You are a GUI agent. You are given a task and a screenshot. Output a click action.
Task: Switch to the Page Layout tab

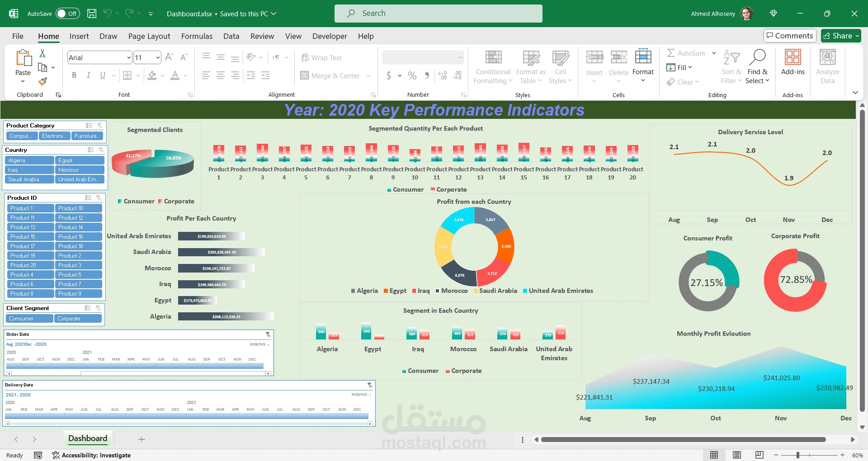pos(149,36)
